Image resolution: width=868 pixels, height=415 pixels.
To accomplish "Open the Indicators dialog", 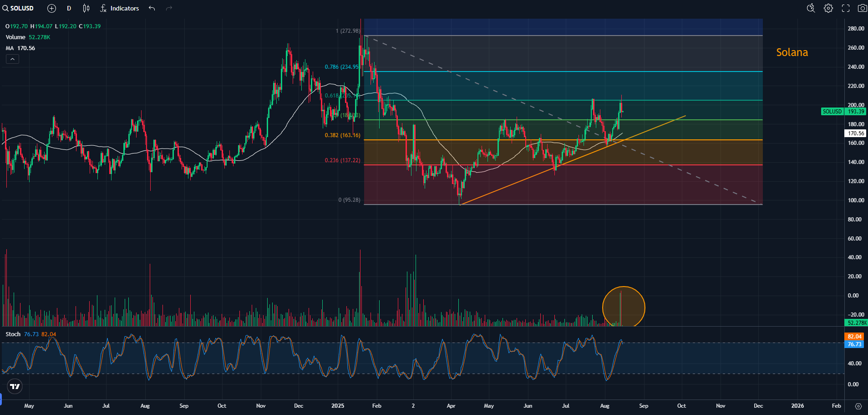I will (x=120, y=8).
